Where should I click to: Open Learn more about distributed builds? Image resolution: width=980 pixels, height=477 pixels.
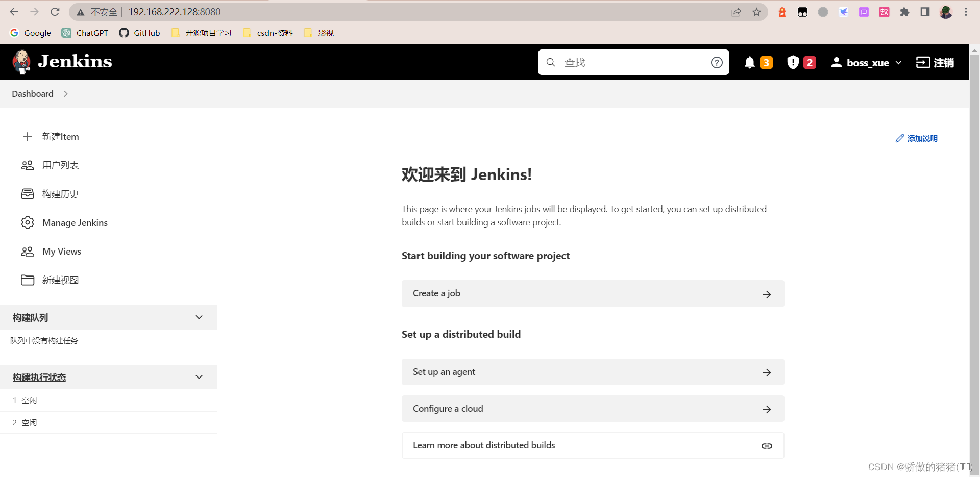(593, 445)
